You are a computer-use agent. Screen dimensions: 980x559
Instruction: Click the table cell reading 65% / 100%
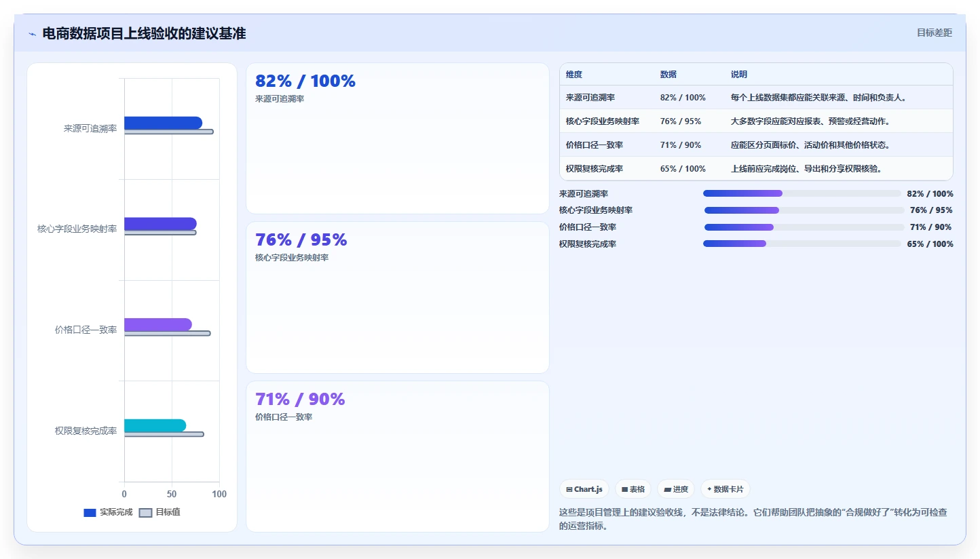[683, 169]
